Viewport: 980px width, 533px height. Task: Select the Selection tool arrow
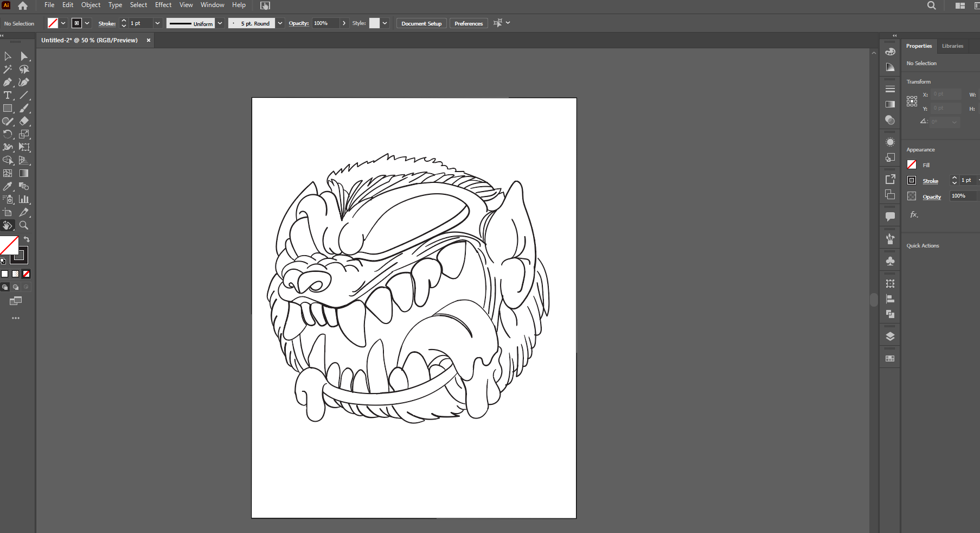point(8,56)
